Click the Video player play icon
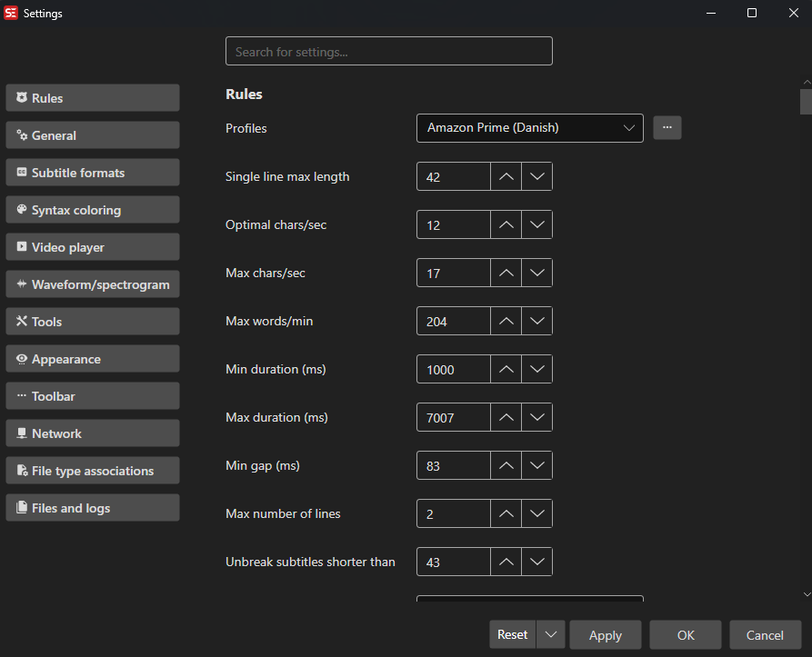 coord(22,246)
